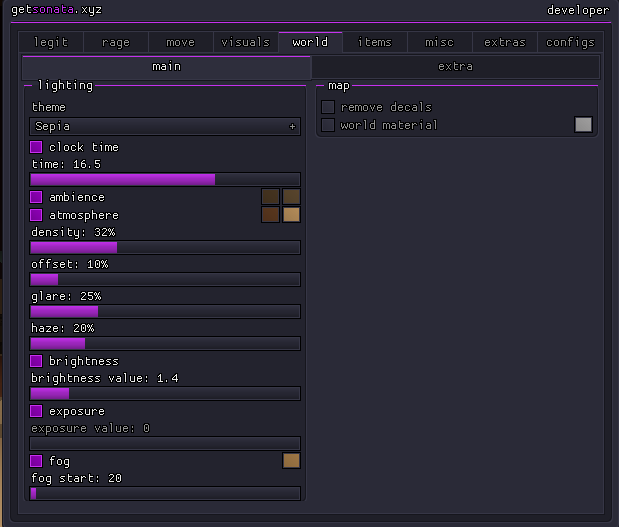The width and height of the screenshot is (619, 527).
Task: Open first atmosphere color swatch
Action: pyautogui.click(x=270, y=215)
